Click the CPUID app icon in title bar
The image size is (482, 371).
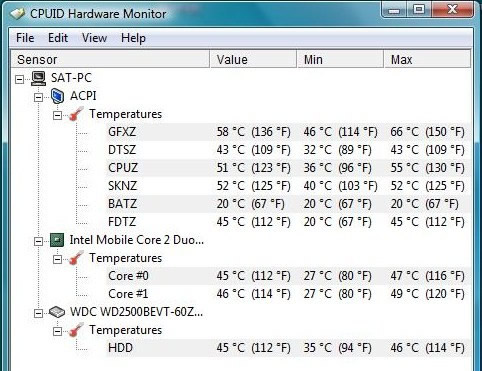pyautogui.click(x=18, y=14)
